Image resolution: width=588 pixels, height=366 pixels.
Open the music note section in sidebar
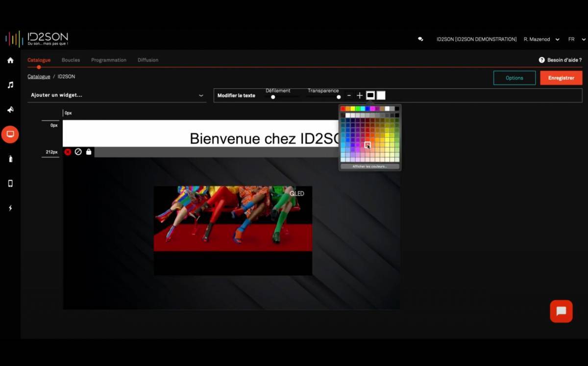coord(10,85)
